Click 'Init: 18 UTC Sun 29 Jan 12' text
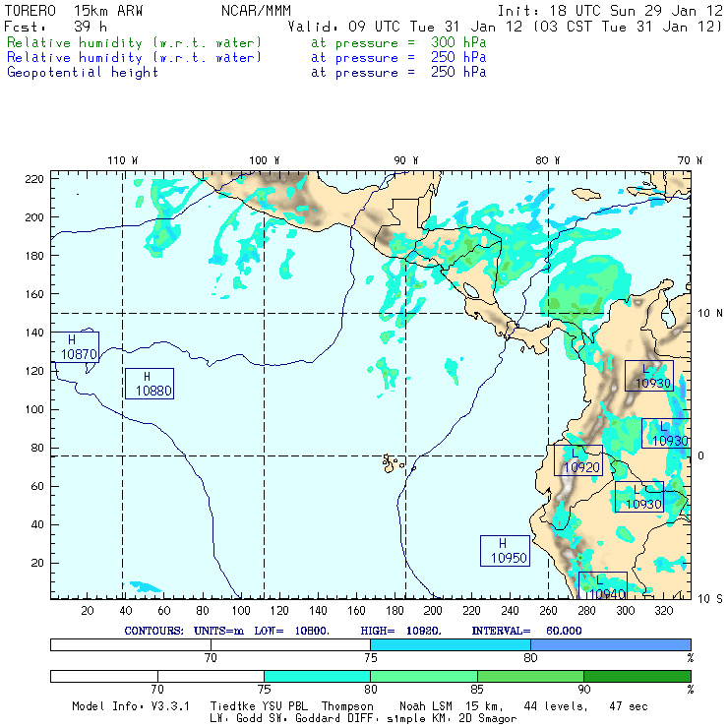Screen dimensions: 728x728 coord(610,11)
